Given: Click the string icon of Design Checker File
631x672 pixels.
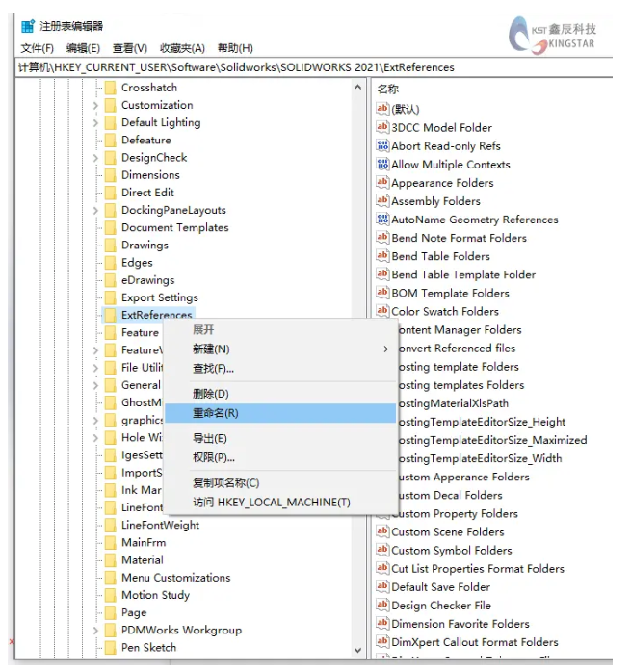Looking at the screenshot, I should point(382,606).
